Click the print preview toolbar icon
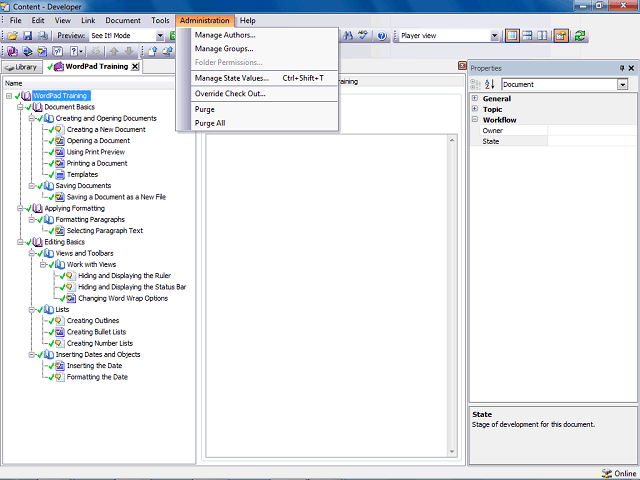The image size is (640, 480). (x=42, y=36)
